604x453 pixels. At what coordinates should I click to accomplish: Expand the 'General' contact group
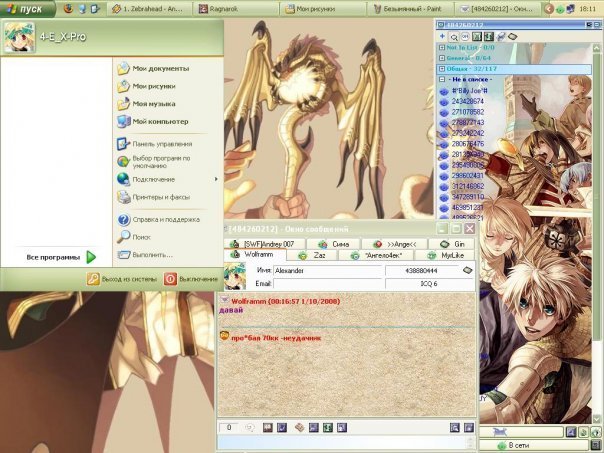441,58
